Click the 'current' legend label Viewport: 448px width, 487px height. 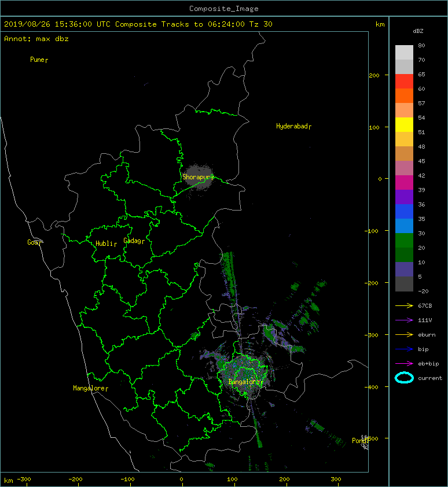pyautogui.click(x=430, y=378)
